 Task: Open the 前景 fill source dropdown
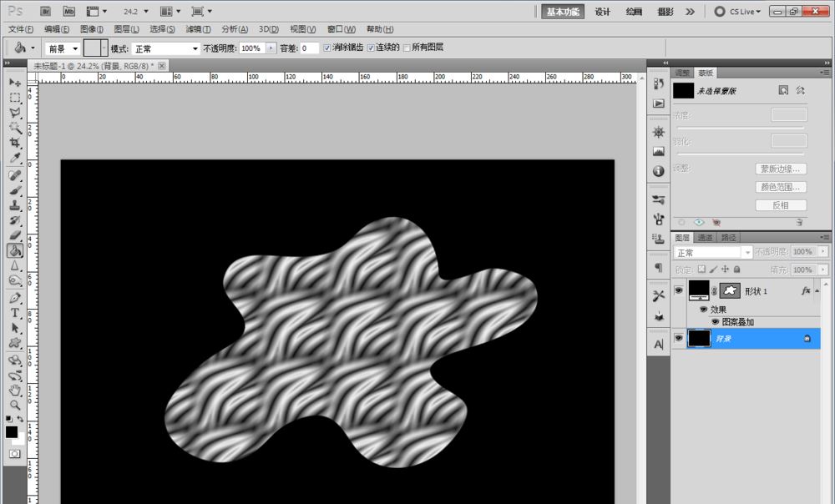pyautogui.click(x=63, y=48)
